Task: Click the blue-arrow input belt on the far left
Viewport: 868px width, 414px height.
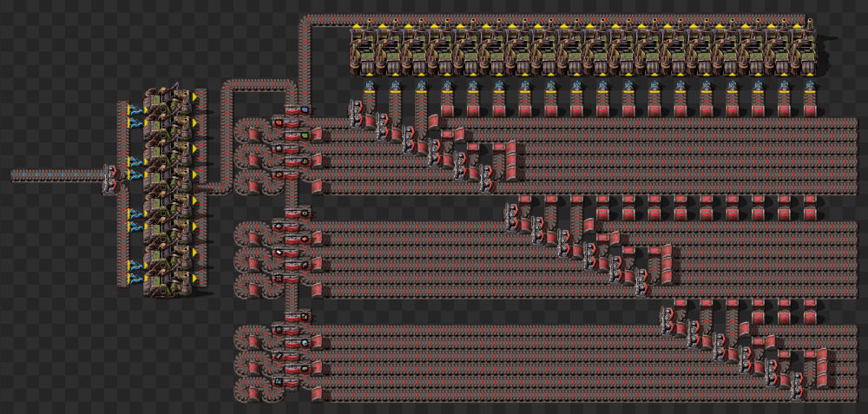Action: 57,175
